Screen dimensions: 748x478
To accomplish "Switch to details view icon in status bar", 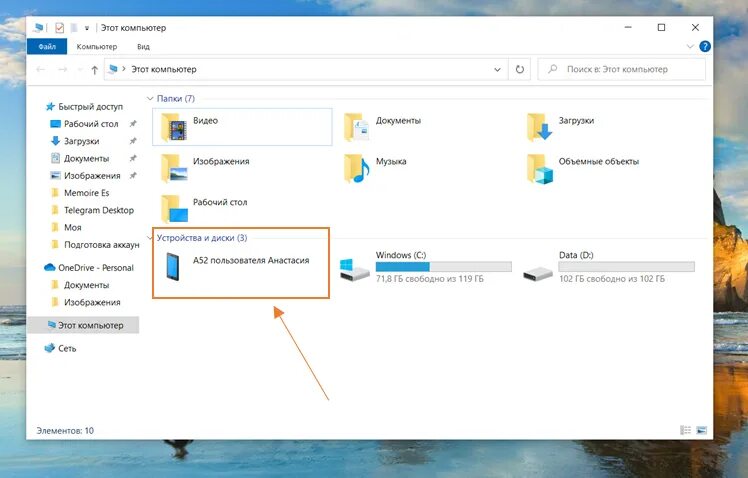I will [x=686, y=430].
